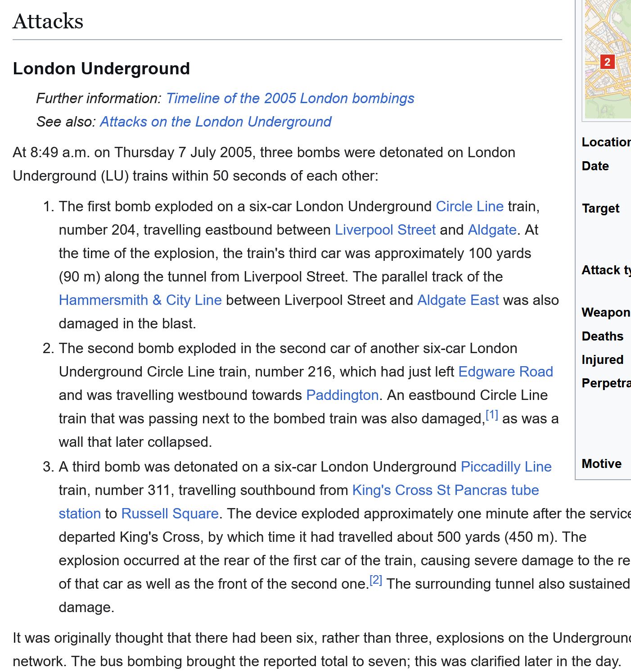Screen dimensions: 631x672
Task: Click the text 'At 8:49 a.m. on Thursday 7 July 2005'
Action: (x=132, y=152)
